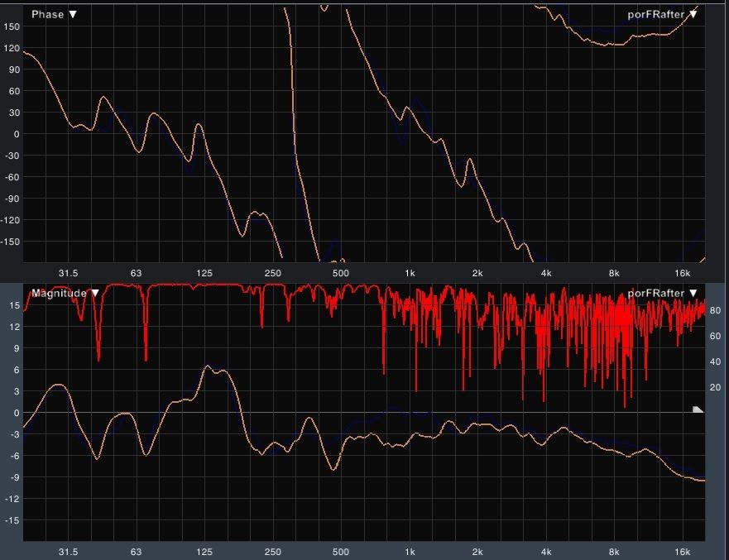Screen dimensions: 729x560
Task: Expand porFRafter trace selector in Magnitude plot
Action: pos(662,293)
